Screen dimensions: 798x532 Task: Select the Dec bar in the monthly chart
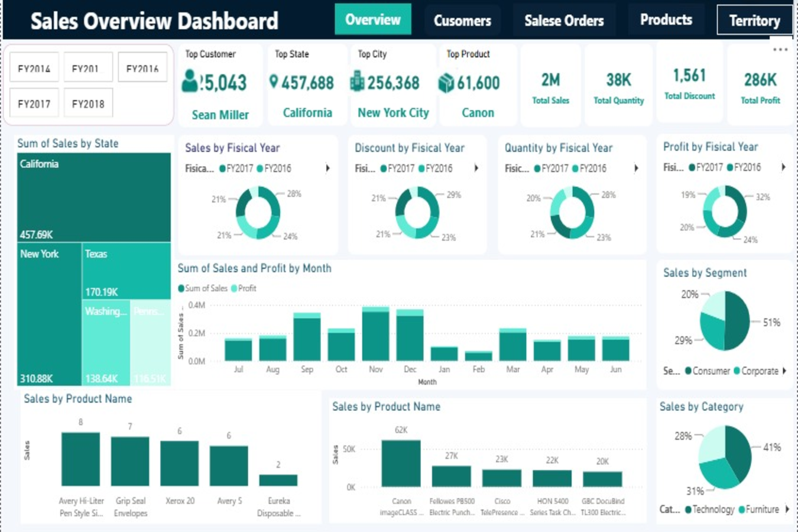[410, 335]
